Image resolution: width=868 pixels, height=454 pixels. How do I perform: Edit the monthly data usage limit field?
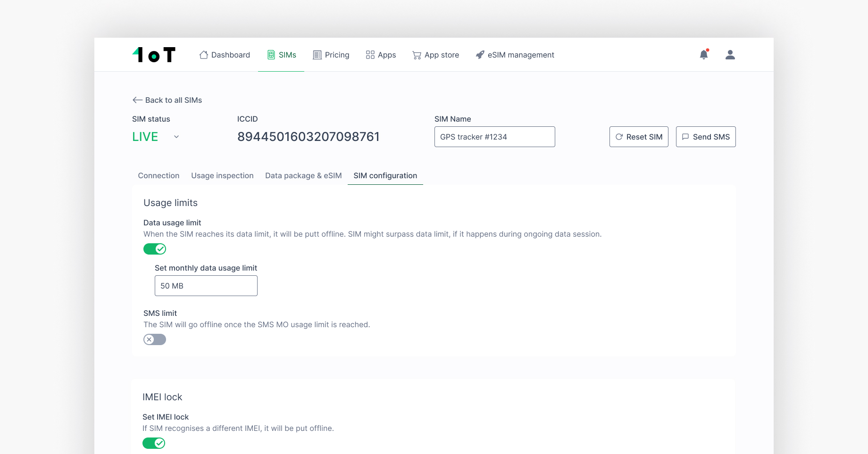click(206, 285)
